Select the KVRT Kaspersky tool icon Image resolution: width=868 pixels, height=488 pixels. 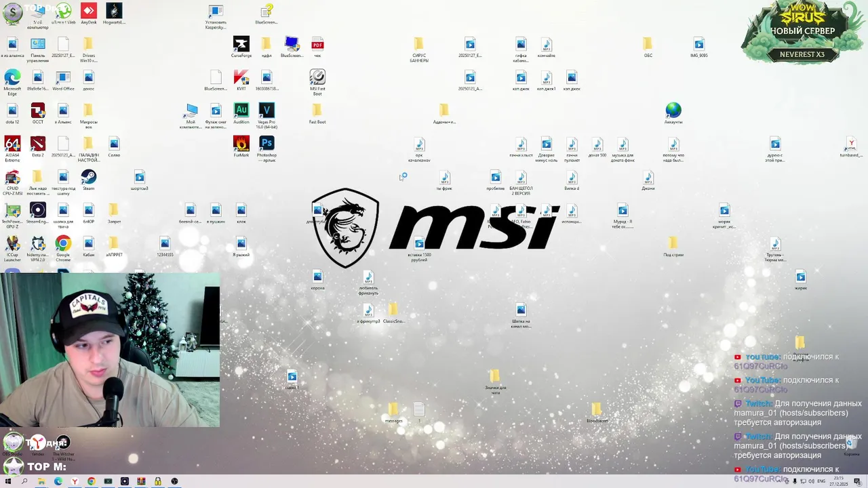[x=241, y=80]
